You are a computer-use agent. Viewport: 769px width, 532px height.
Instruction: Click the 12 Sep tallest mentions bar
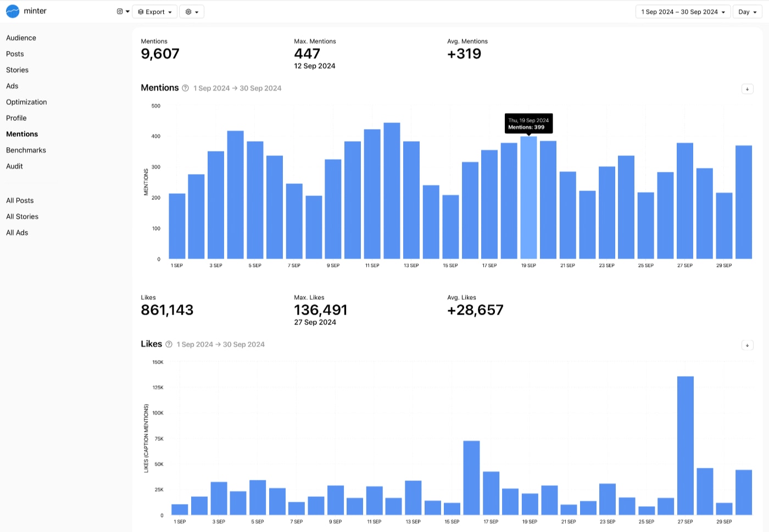[x=392, y=191]
